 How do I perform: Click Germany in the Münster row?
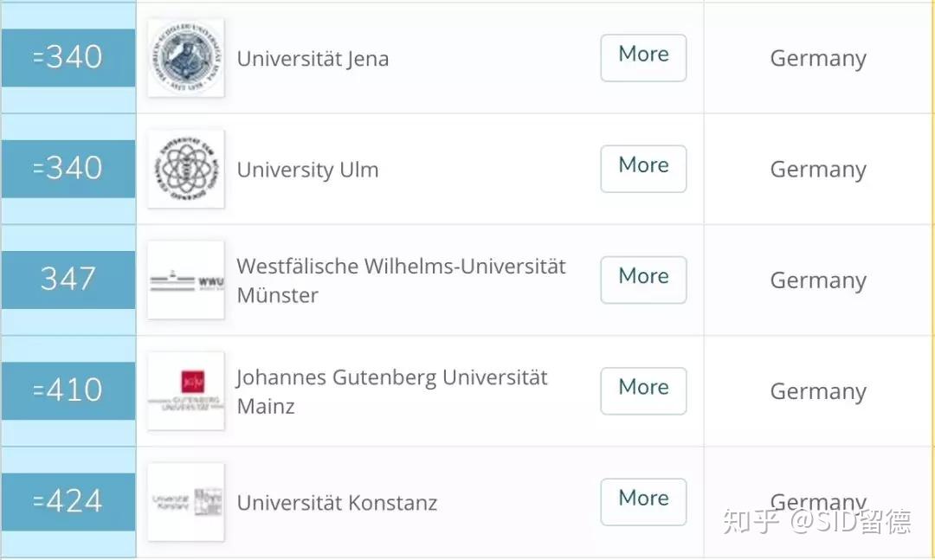click(x=817, y=280)
